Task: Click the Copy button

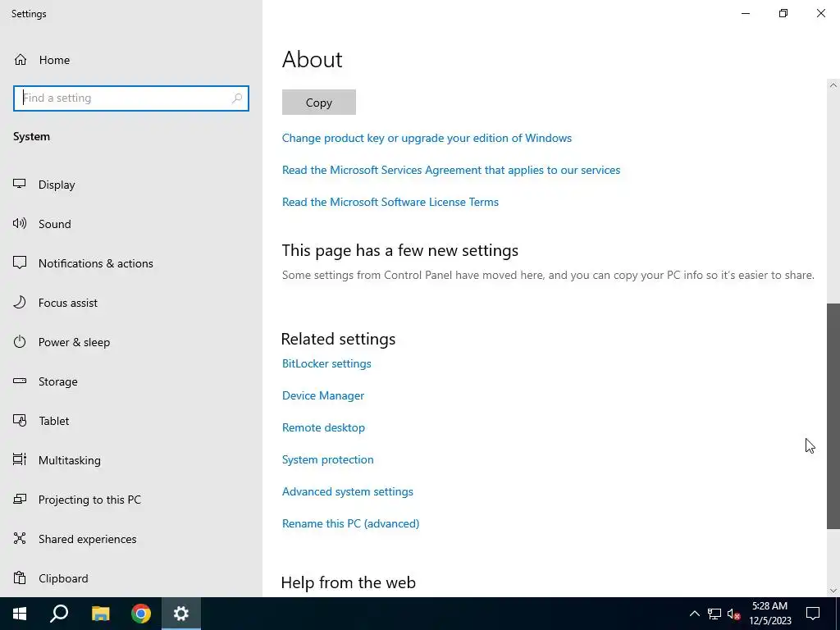Action: tap(319, 103)
